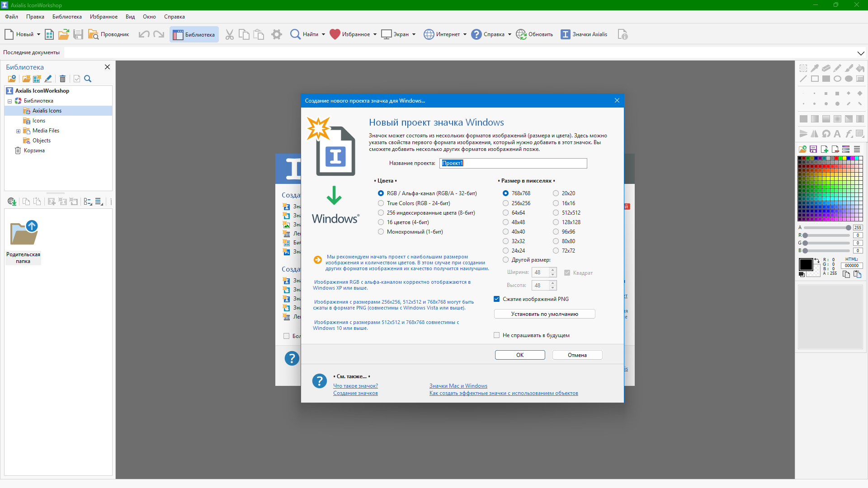Click the Найти search button

pyautogui.click(x=304, y=34)
